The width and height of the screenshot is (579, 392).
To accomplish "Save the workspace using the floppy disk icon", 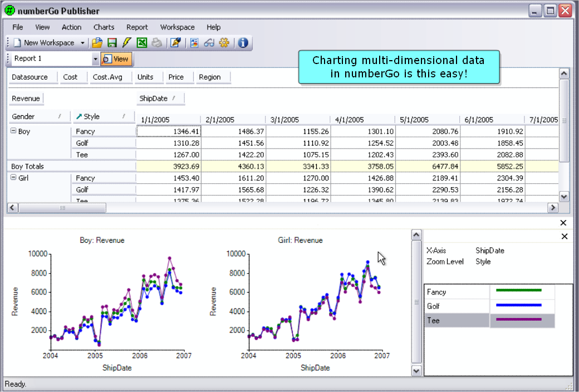I will point(112,43).
